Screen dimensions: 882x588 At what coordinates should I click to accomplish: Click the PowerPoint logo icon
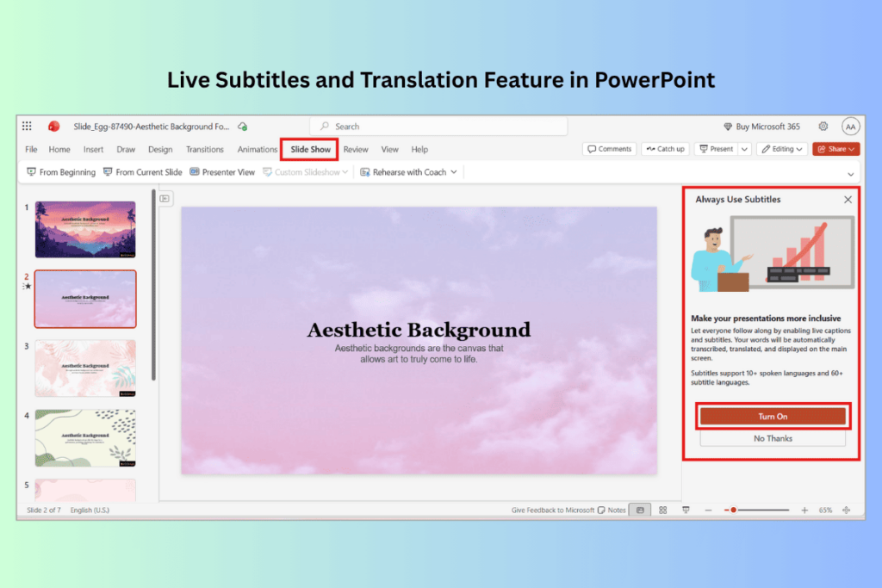click(54, 126)
